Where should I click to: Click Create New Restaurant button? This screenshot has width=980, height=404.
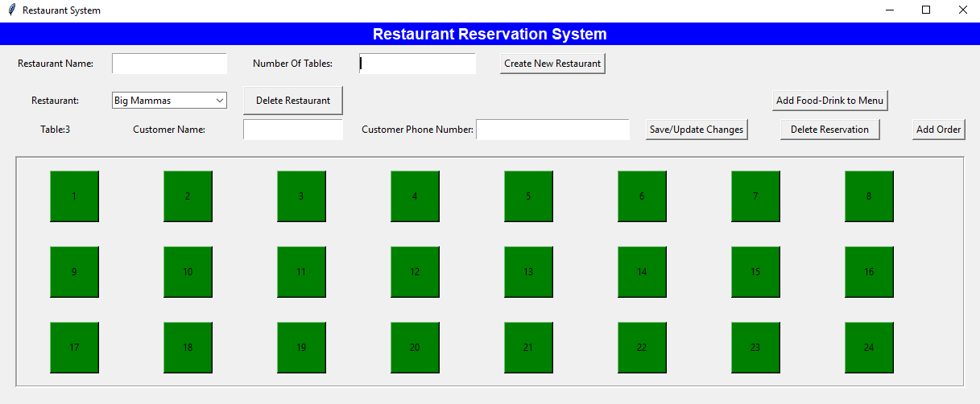point(552,64)
